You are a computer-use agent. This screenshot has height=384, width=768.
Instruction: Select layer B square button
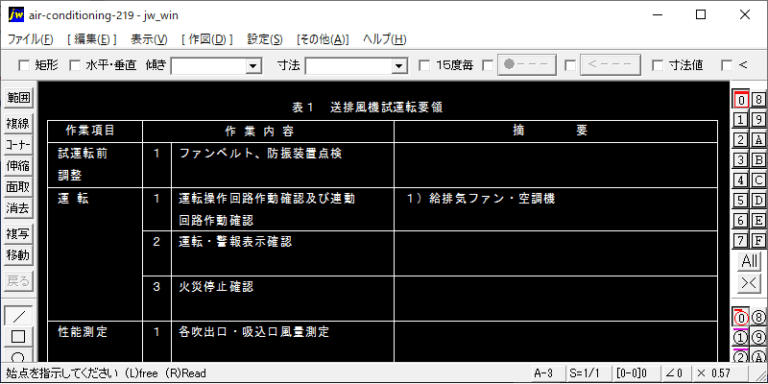pyautogui.click(x=759, y=160)
